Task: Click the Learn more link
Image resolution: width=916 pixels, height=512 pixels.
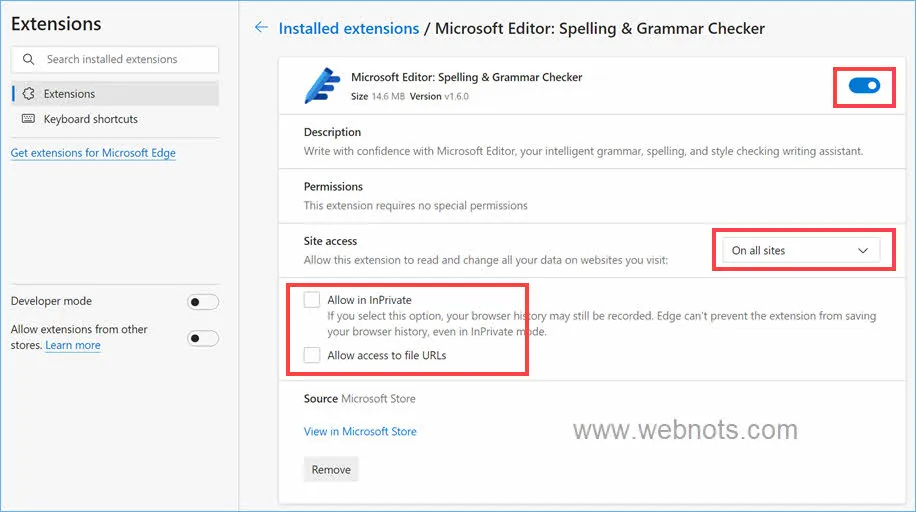Action: pyautogui.click(x=73, y=345)
